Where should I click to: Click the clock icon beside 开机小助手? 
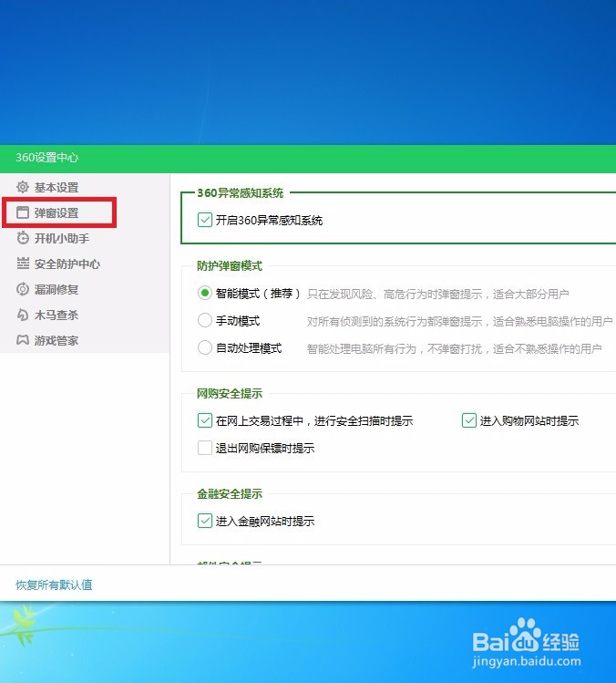pos(23,238)
